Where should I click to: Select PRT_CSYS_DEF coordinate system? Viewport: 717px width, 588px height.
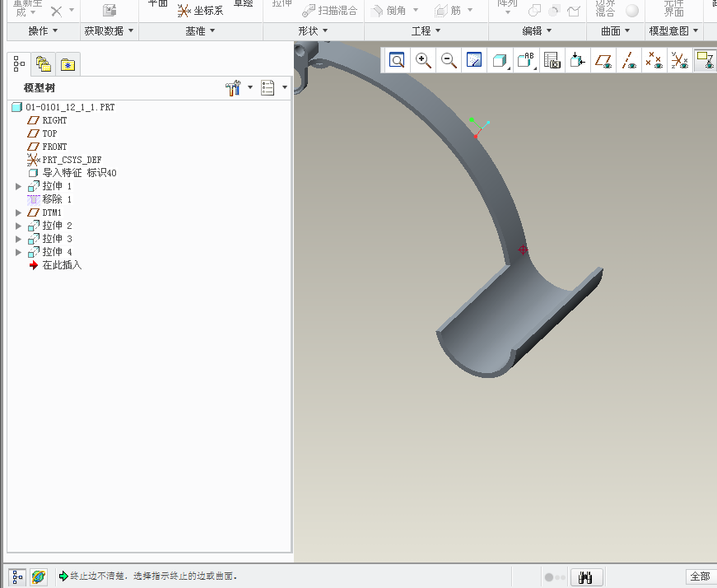(64, 160)
